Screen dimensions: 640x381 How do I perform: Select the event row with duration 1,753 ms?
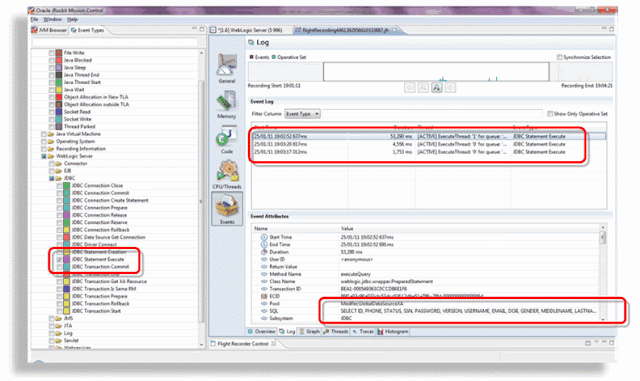[428, 152]
